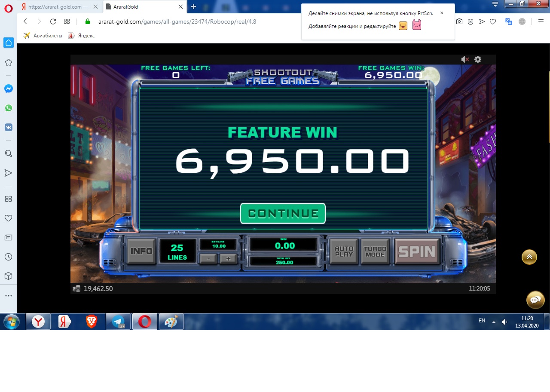Open the game INFO panel
The width and height of the screenshot is (550, 392).
(141, 251)
